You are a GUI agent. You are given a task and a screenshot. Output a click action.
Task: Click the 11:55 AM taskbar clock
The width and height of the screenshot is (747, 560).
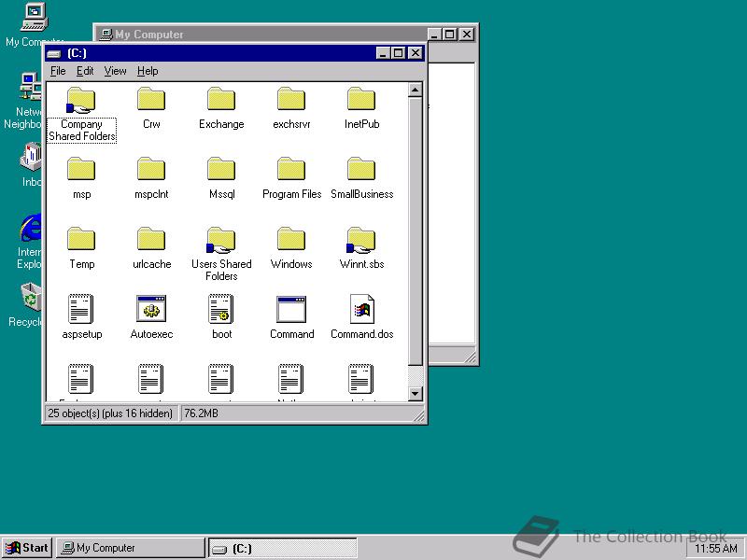coord(716,549)
